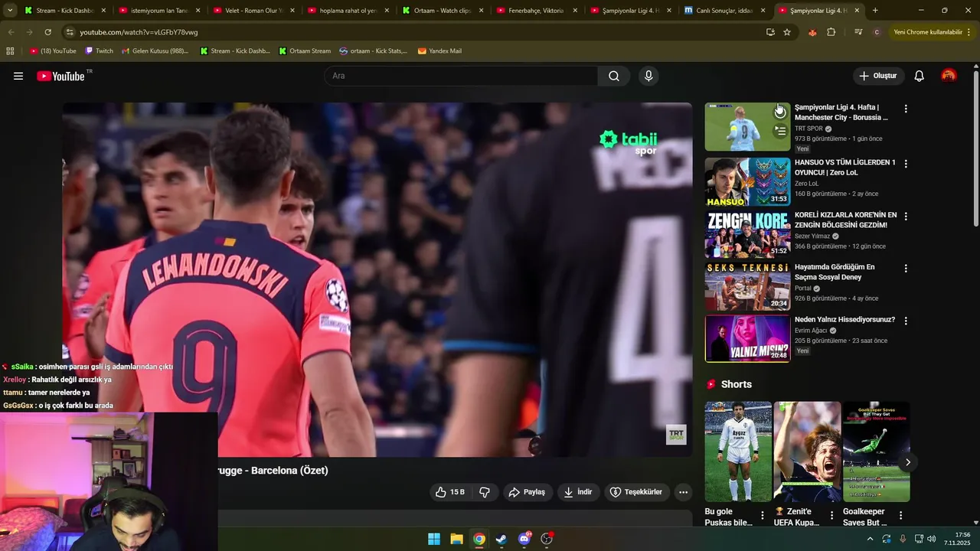Open the Evrim Ağacı channel link
Viewport: 980px width, 551px height.
click(811, 331)
